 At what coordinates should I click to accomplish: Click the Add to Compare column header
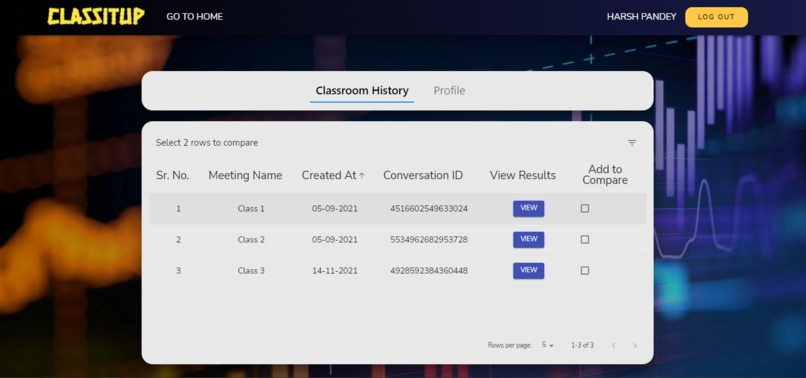pos(605,175)
